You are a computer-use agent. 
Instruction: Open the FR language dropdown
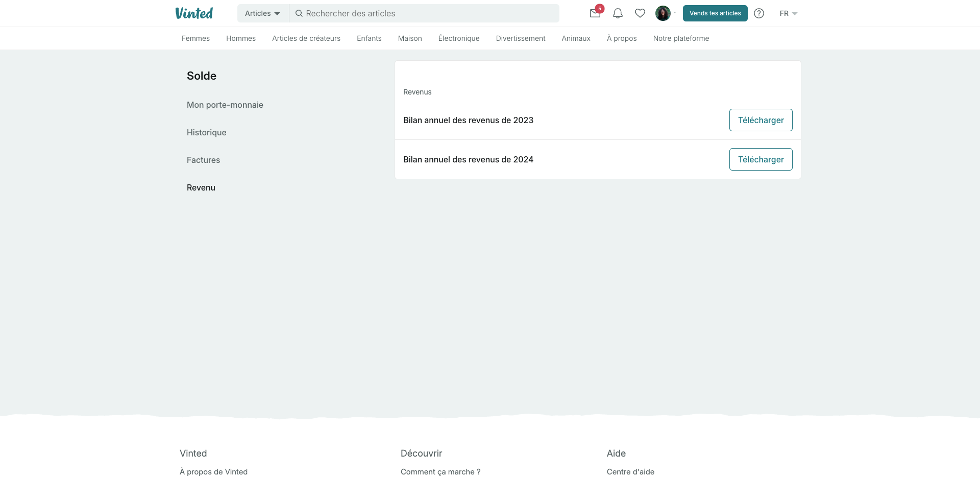pyautogui.click(x=788, y=13)
